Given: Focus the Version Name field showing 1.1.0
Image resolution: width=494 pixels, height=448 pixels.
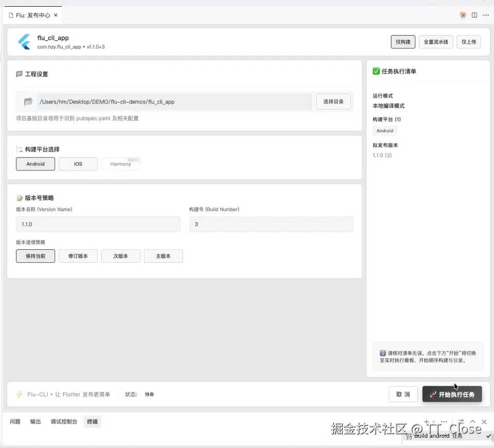Looking at the screenshot, I should [x=98, y=224].
